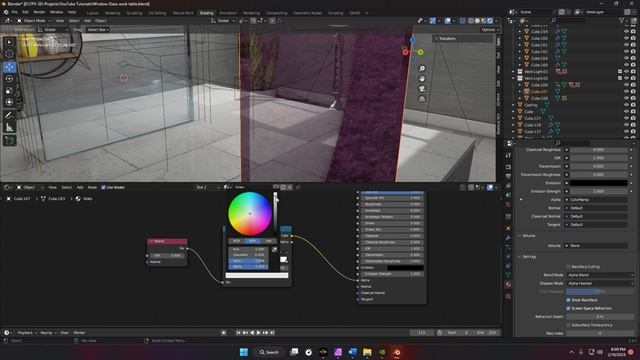Jump to timeline start frame

pyautogui.click(x=239, y=333)
